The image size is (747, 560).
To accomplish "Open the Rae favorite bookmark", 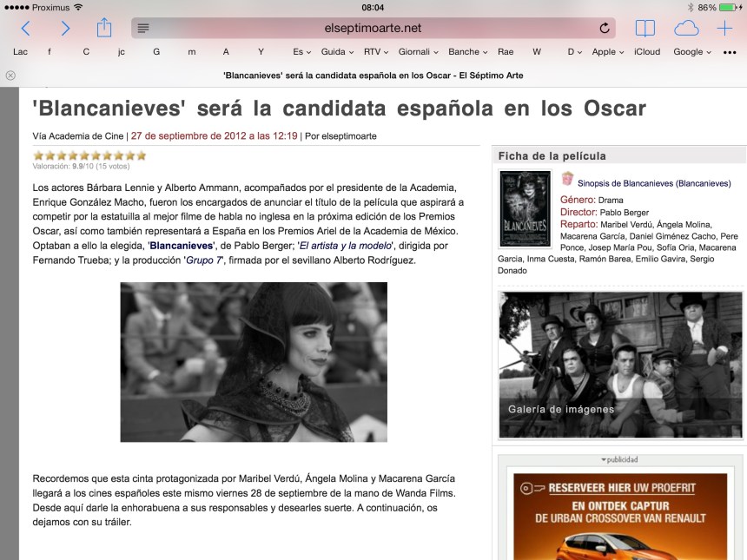I will (x=506, y=52).
